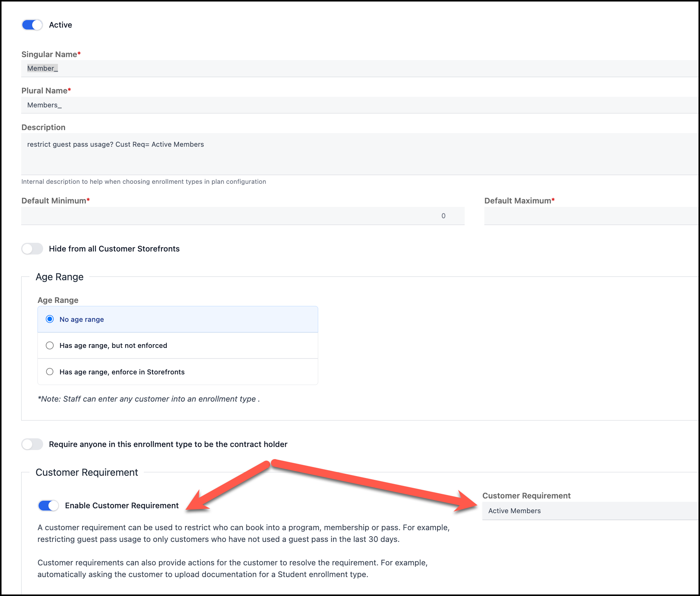Pick Has age range, enforce in Storefronts
The height and width of the screenshot is (596, 700).
tap(50, 372)
